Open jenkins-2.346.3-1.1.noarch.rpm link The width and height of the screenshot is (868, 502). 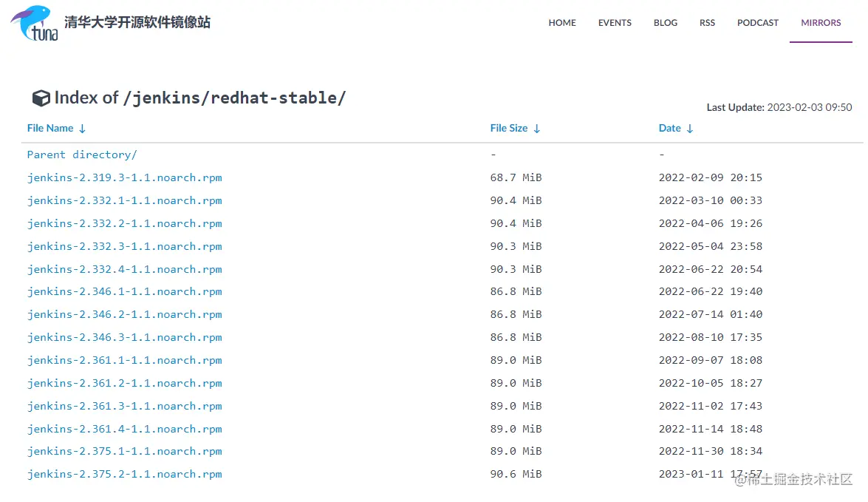[x=125, y=337]
